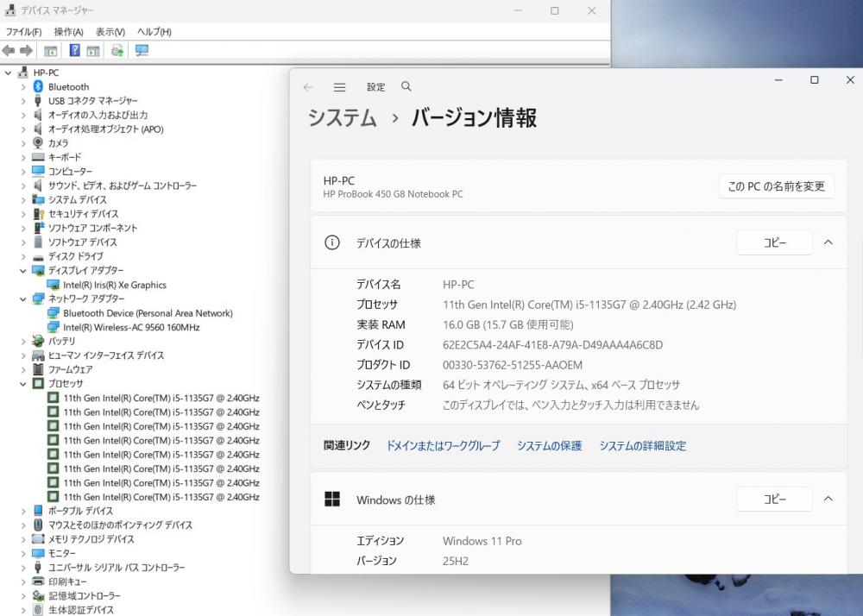Click the blue Help question-mark toolbar icon
Image resolution: width=863 pixels, height=616 pixels.
coord(75,51)
